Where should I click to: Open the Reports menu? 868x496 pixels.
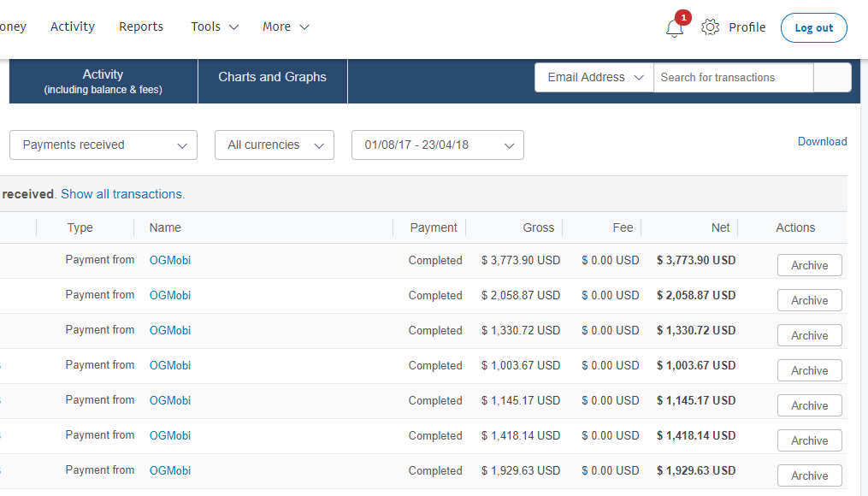click(x=141, y=27)
